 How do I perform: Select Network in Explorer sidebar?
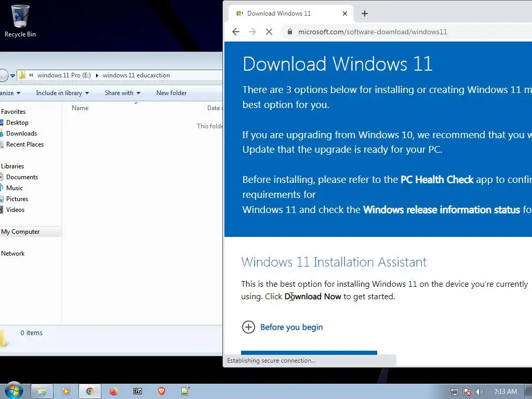[x=12, y=254]
